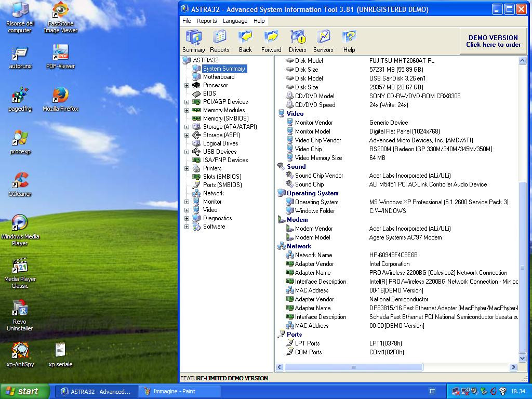This screenshot has width=532, height=399.
Task: Click the DEMO VERSION order button
Action: pos(493,41)
